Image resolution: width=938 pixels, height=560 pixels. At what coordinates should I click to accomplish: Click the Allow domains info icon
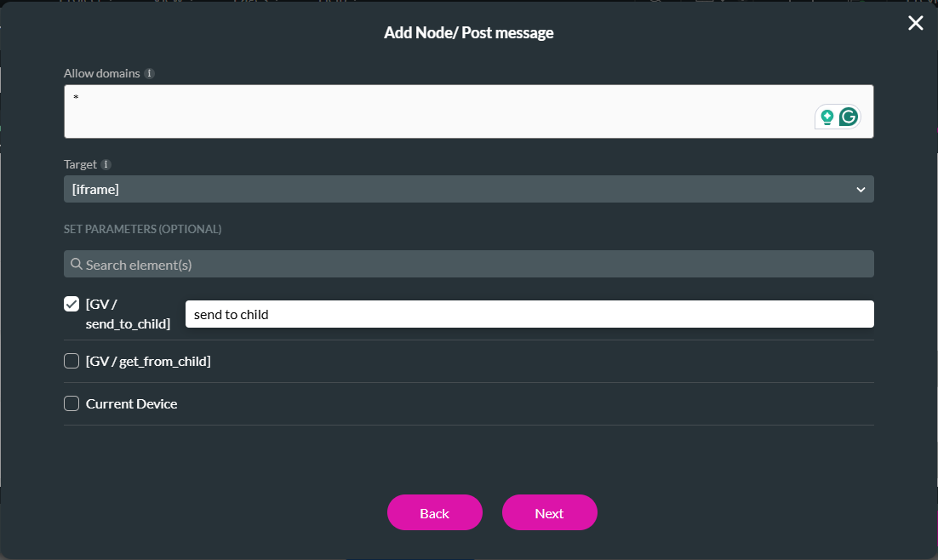pos(150,74)
